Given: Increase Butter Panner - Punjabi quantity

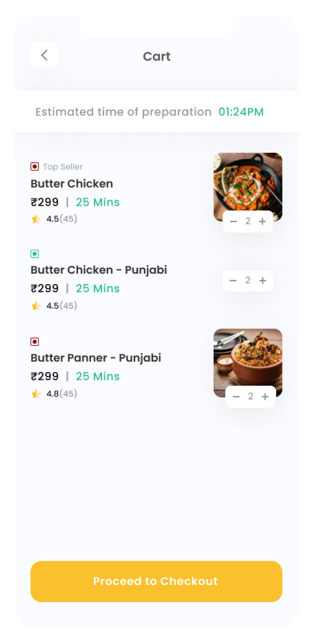Looking at the screenshot, I should click(265, 397).
